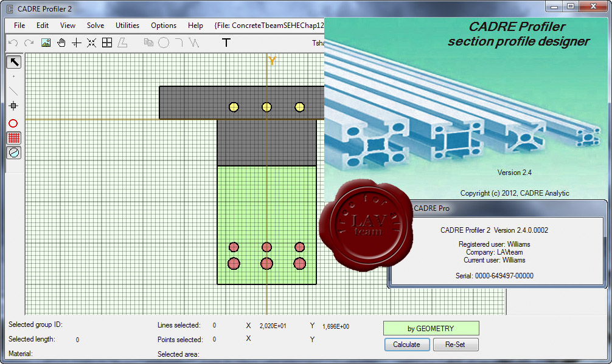Click the Undo arrow icon
Image resolution: width=612 pixels, height=364 pixels.
point(13,43)
